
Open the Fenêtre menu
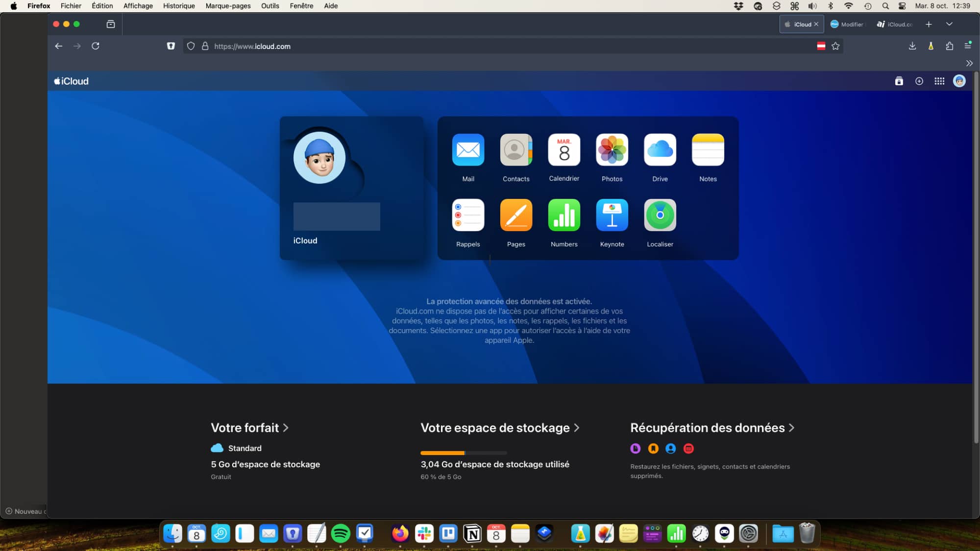tap(301, 6)
